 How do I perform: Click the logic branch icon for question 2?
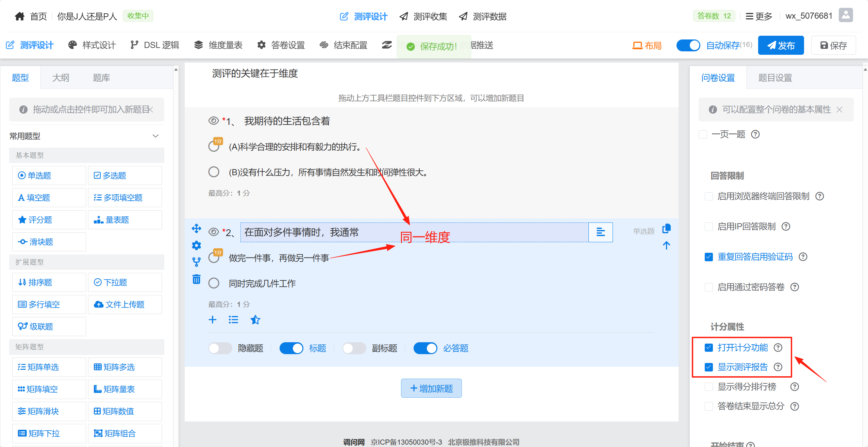coord(196,262)
